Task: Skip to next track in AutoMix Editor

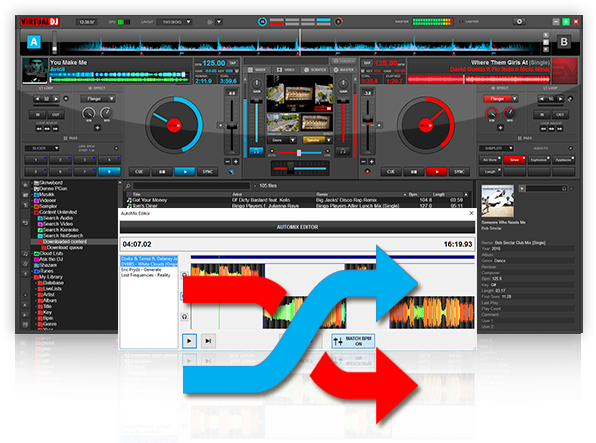Action: (208, 341)
